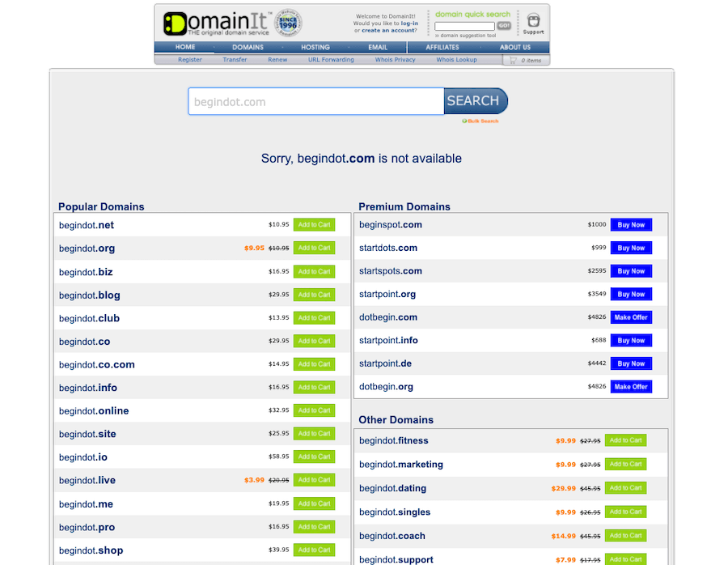Select the begindot.fitness domain name

click(394, 440)
